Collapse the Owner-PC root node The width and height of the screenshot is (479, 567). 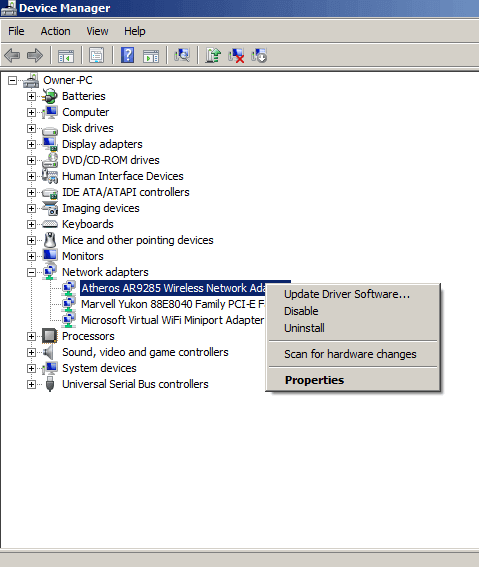coord(12,80)
